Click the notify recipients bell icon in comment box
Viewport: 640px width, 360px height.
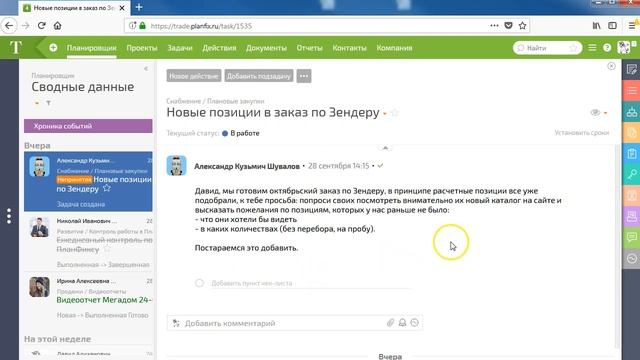[402, 323]
